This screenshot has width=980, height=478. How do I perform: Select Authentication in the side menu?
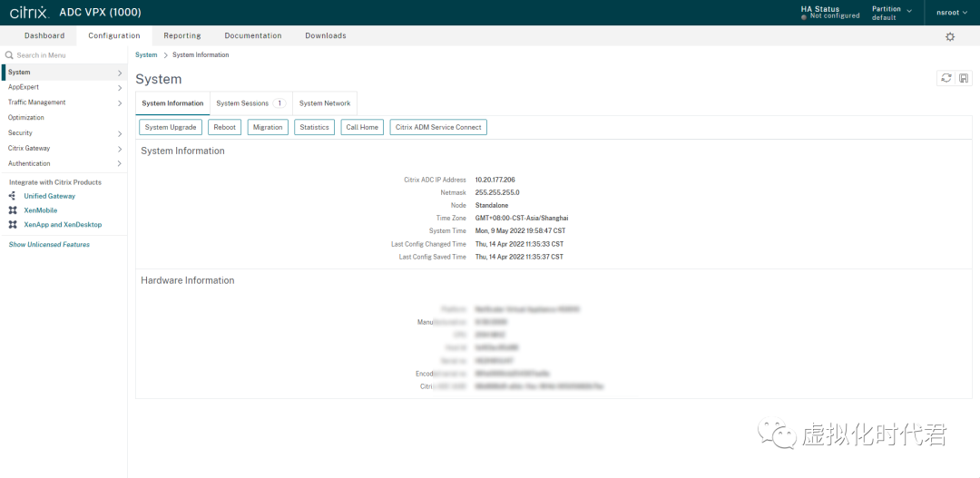[x=64, y=163]
